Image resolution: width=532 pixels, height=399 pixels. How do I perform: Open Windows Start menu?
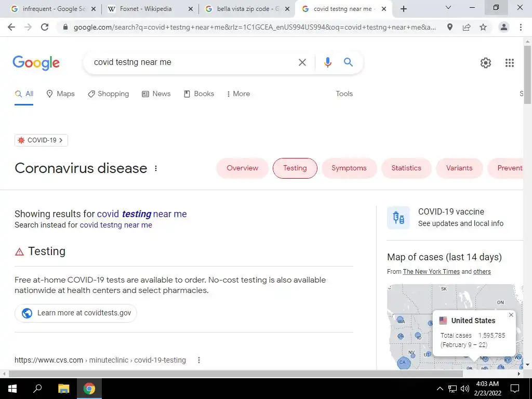12,389
